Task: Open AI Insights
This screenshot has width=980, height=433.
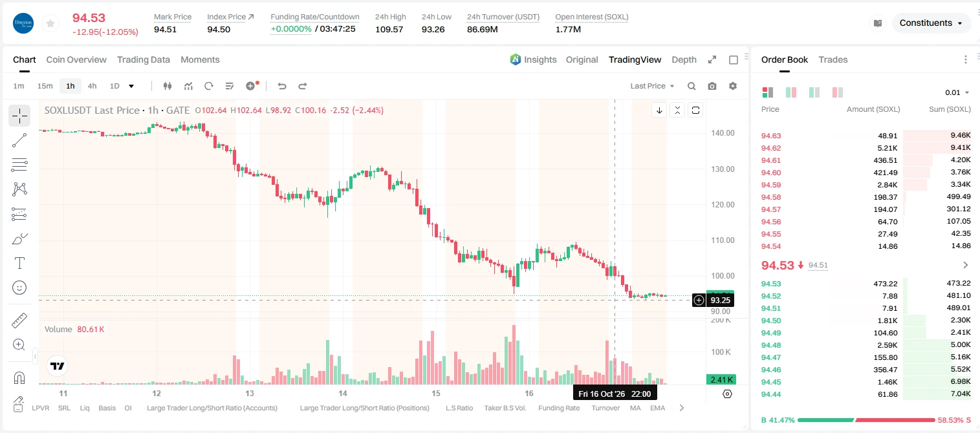Action: [x=533, y=59]
